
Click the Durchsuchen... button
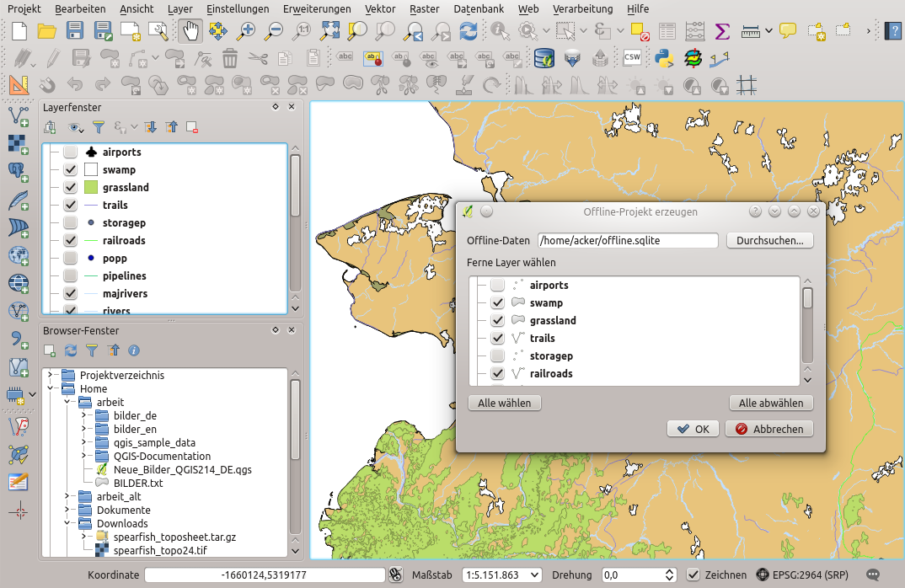click(x=769, y=240)
